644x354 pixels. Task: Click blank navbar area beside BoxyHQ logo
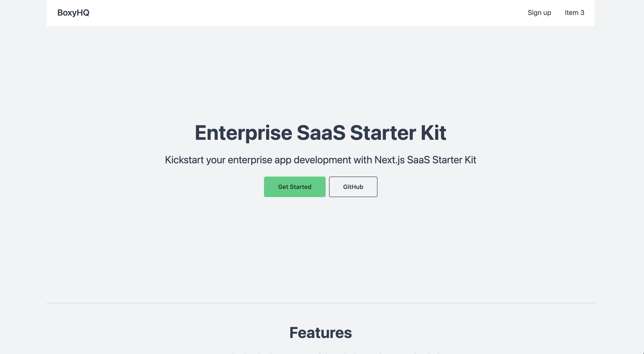(x=300, y=13)
